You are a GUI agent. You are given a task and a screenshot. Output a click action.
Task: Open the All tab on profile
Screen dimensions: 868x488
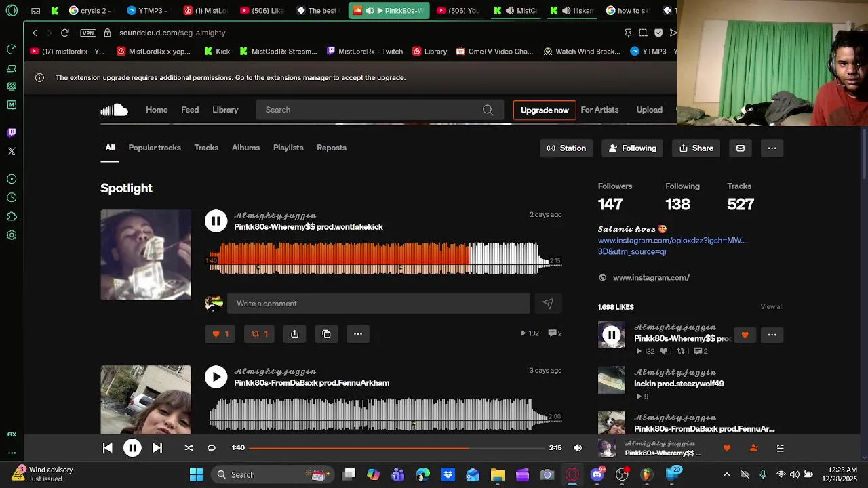coord(110,148)
